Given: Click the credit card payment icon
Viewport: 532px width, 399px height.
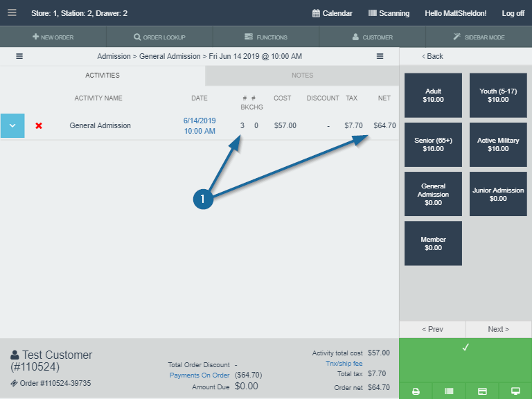Looking at the screenshot, I should 482,391.
